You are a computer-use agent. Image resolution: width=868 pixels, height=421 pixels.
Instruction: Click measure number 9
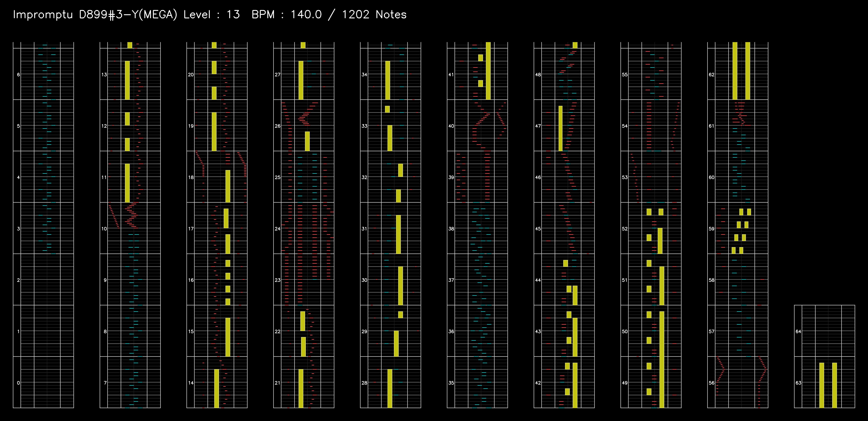click(x=105, y=280)
